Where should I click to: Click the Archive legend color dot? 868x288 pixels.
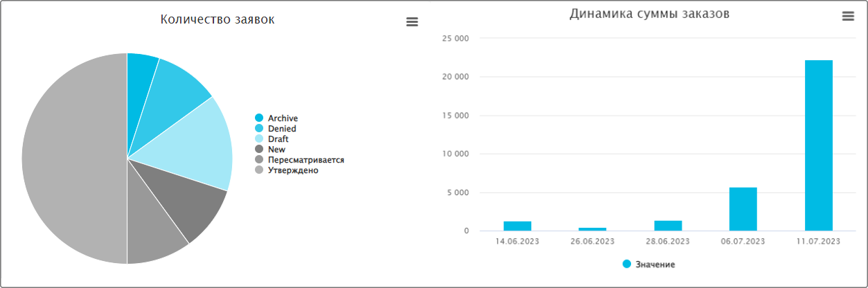(x=259, y=118)
